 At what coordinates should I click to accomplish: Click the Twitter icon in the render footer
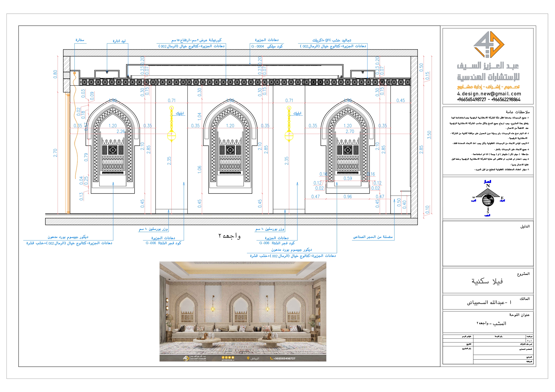229,357
